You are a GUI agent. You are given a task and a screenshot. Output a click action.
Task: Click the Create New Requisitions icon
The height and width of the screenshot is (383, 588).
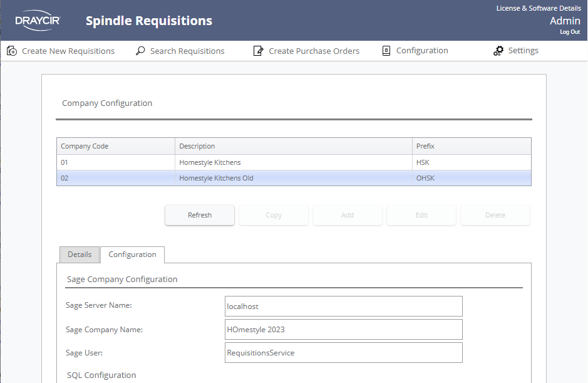12,51
